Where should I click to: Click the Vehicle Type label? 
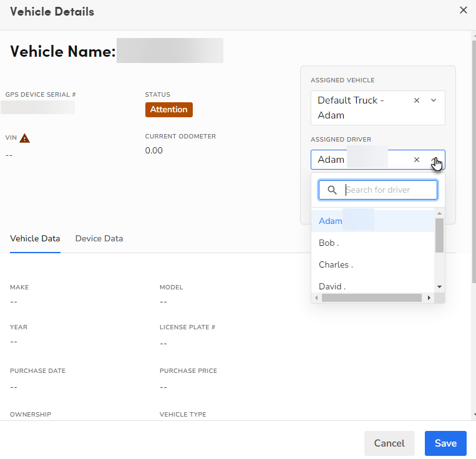point(183,414)
